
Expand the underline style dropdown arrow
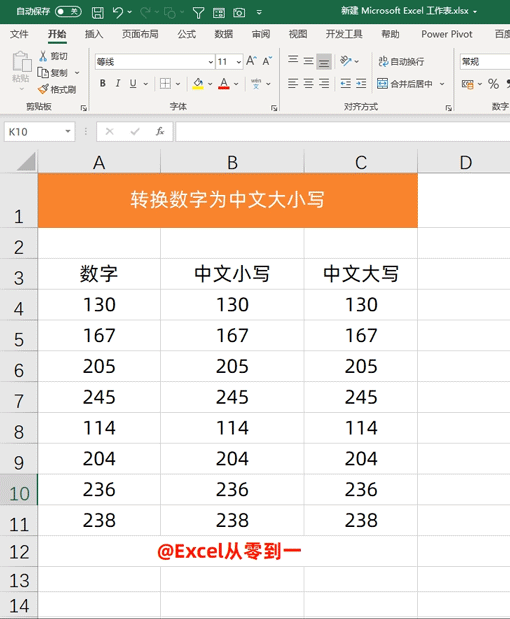click(x=146, y=84)
